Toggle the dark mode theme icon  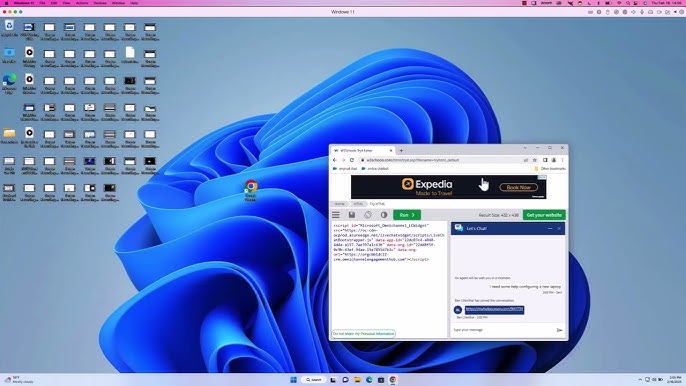click(384, 215)
